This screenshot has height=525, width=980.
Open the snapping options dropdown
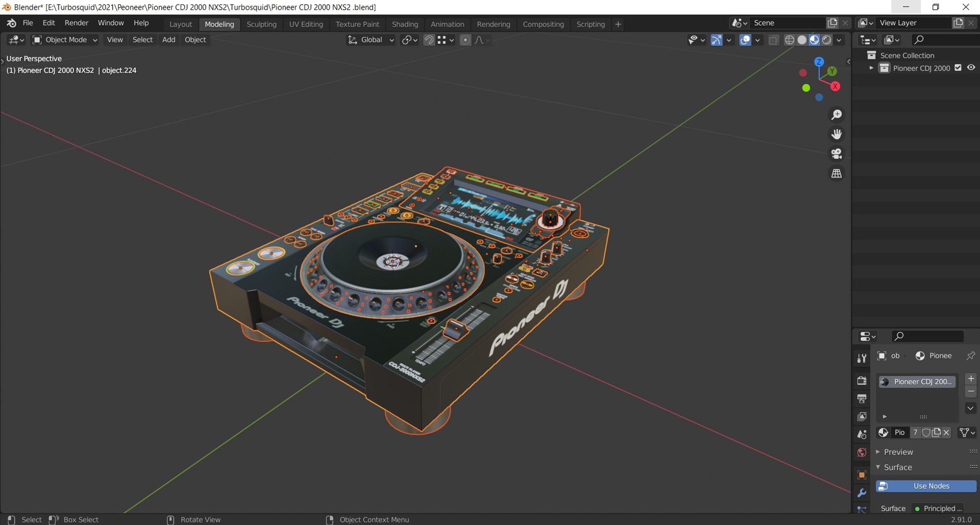[446, 40]
